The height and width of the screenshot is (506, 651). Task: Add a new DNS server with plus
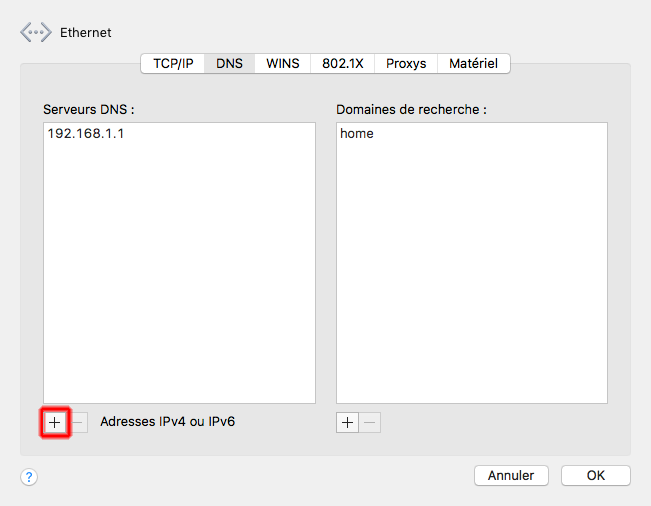[55, 423]
